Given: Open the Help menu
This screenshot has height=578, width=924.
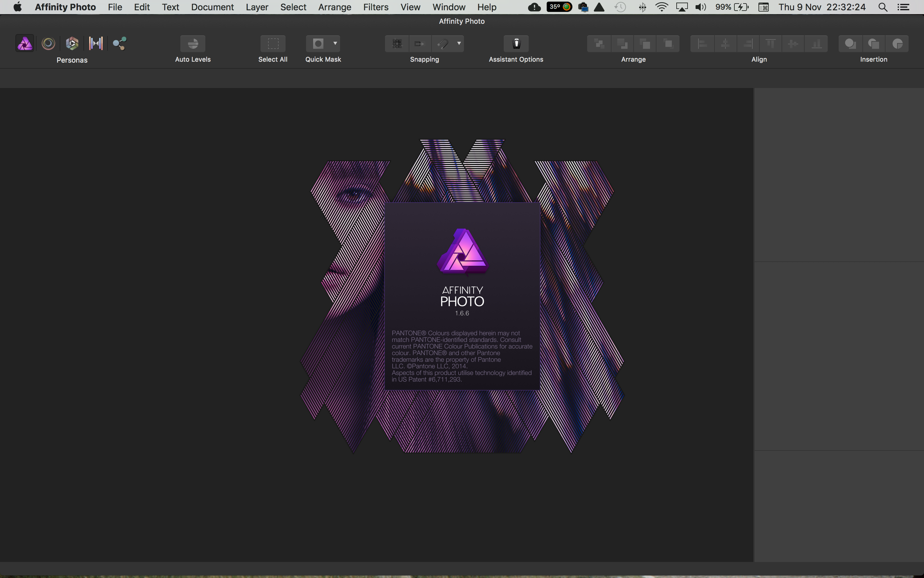Looking at the screenshot, I should coord(487,7).
